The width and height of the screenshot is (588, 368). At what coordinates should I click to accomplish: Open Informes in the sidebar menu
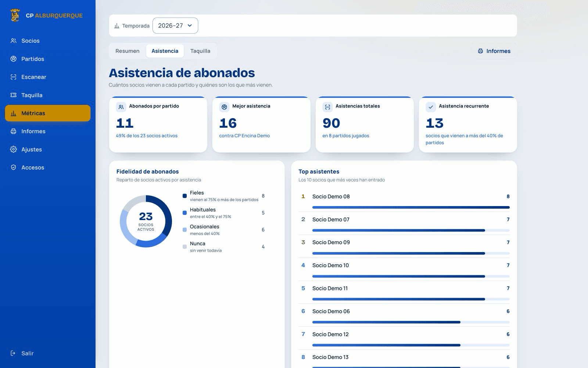(x=48, y=131)
